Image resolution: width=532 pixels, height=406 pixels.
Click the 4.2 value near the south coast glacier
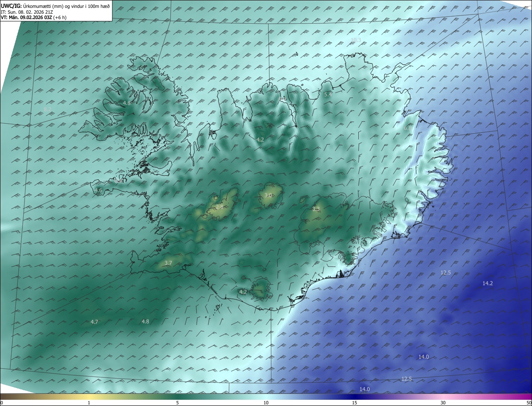(243, 292)
